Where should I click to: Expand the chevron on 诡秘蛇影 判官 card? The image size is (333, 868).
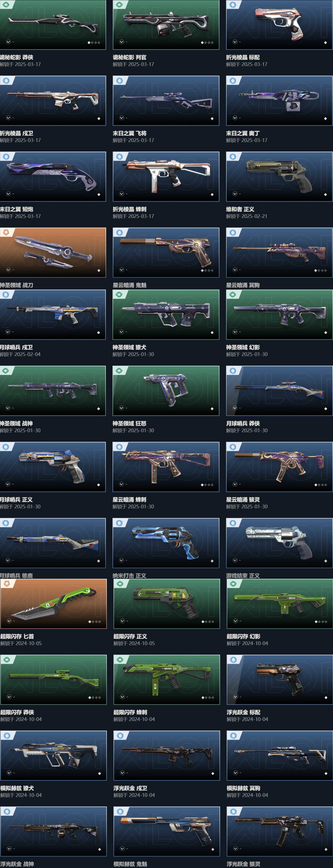tap(121, 42)
